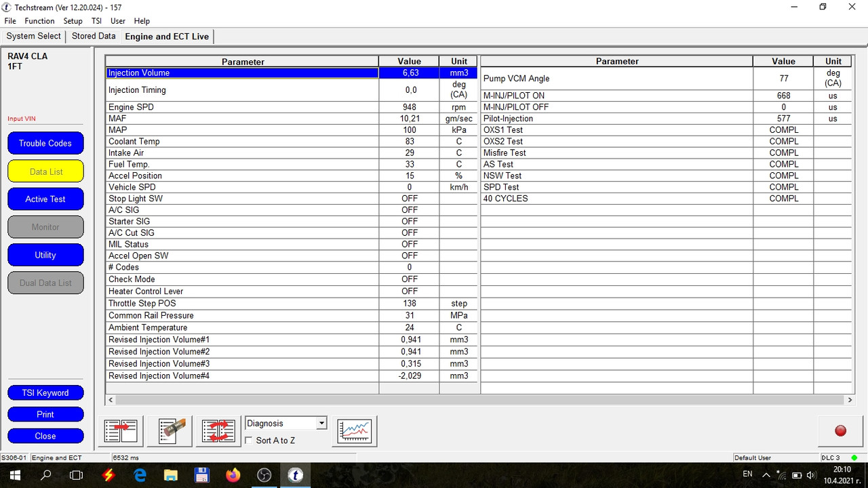Open the floppy disk taskbar app
868x488 pixels.
point(201,475)
